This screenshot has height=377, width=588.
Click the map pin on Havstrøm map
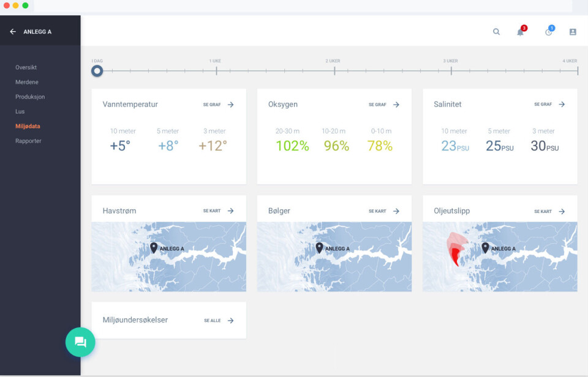click(x=154, y=247)
